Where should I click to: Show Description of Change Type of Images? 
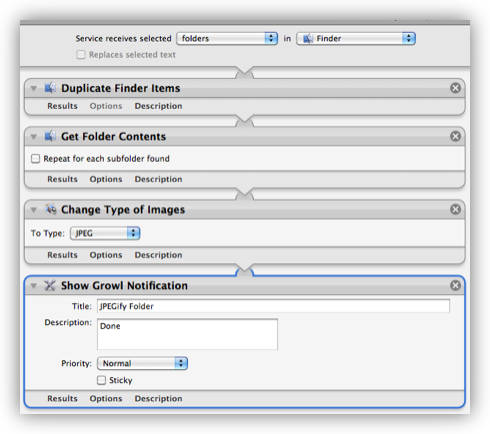click(158, 255)
